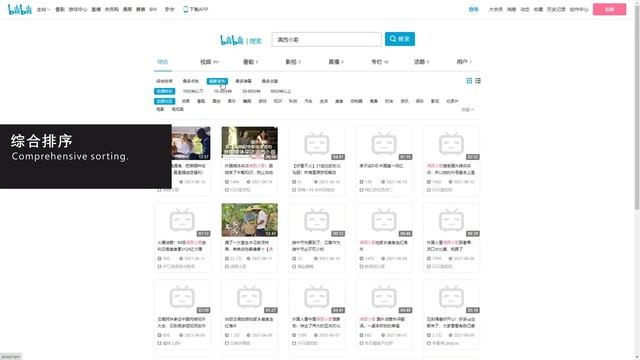Open 创作中心 in the top right menu
Image resolution: width=640 pixels, height=360 pixels.
tap(579, 9)
